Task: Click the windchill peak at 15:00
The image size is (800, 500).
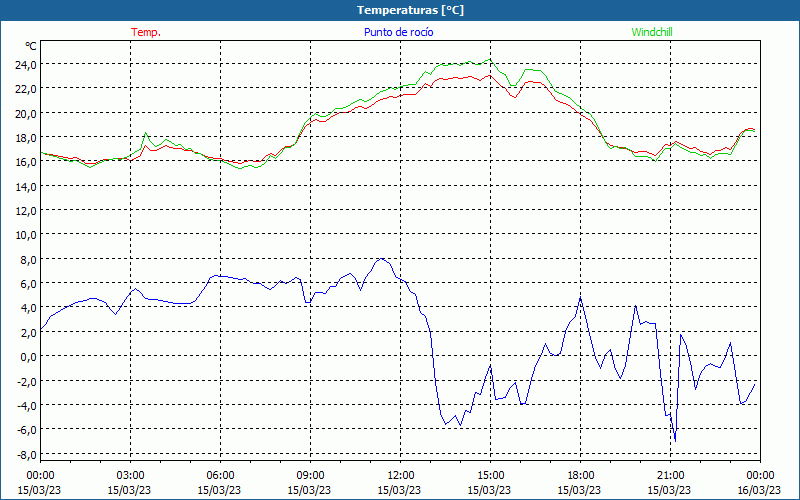Action: click(x=490, y=59)
